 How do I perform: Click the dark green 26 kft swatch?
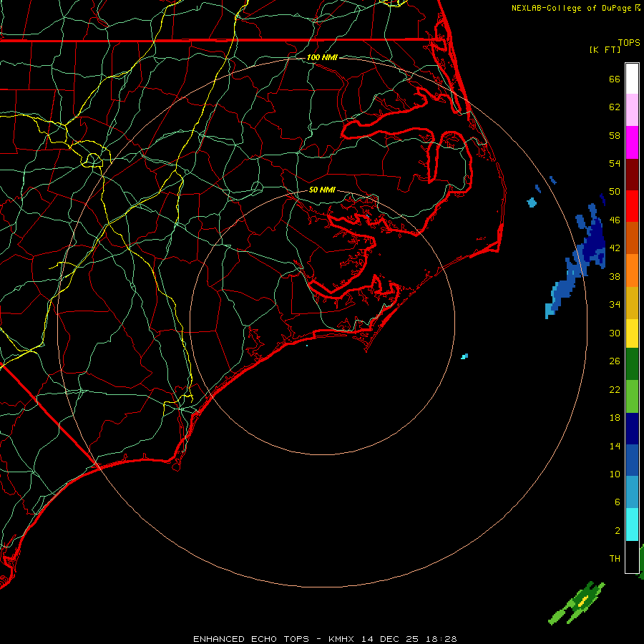pyautogui.click(x=632, y=364)
